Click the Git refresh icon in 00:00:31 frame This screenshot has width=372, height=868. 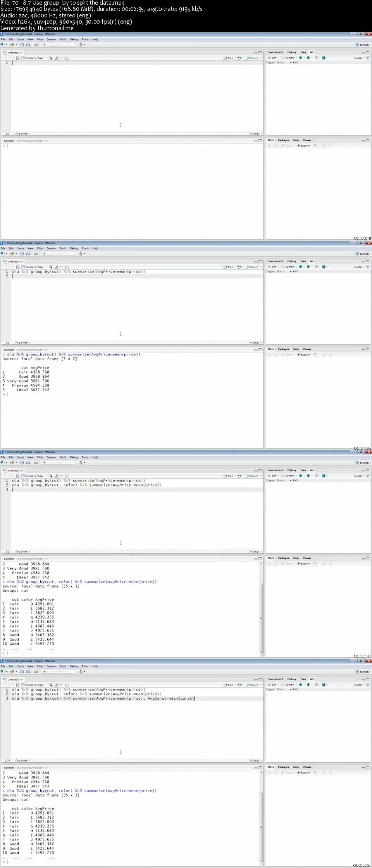click(x=368, y=58)
